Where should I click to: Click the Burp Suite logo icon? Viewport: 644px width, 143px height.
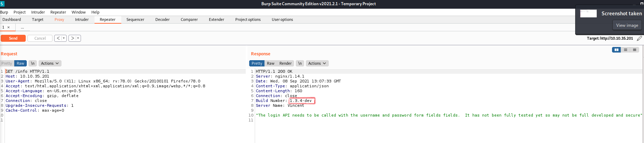tap(2, 4)
